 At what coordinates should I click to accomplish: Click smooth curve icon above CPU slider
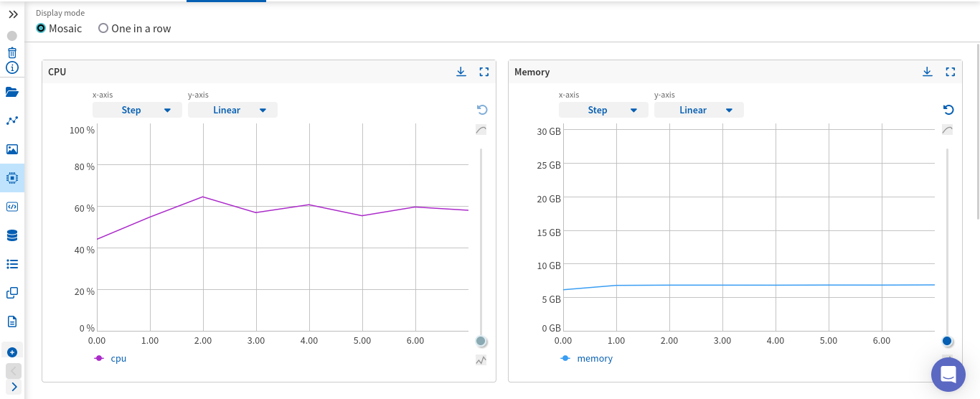481,130
